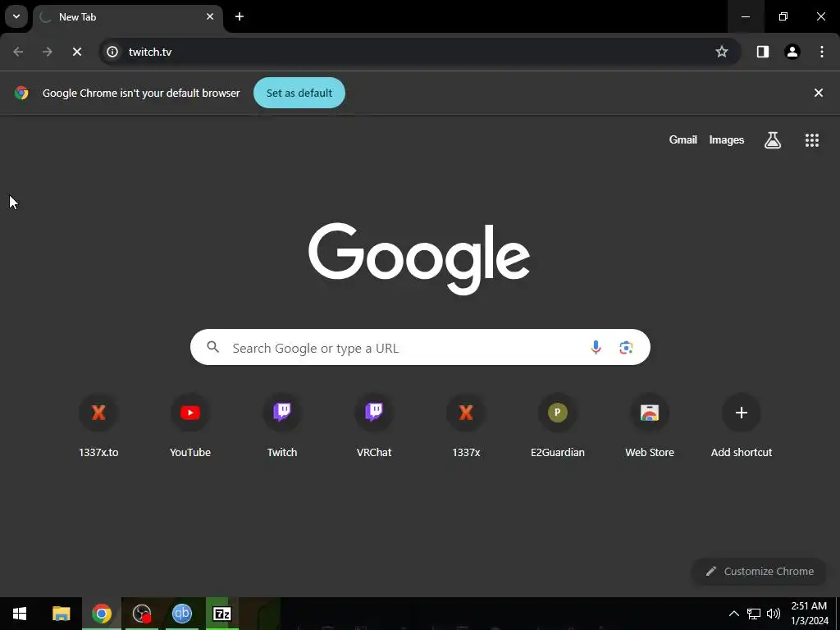Click the Search Google or type URL box

coord(420,347)
